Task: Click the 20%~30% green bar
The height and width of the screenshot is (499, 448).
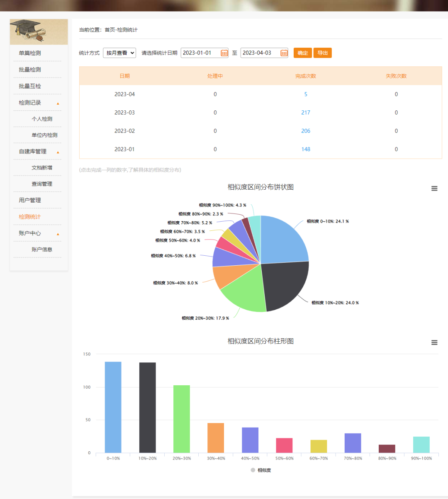Action: point(182,419)
